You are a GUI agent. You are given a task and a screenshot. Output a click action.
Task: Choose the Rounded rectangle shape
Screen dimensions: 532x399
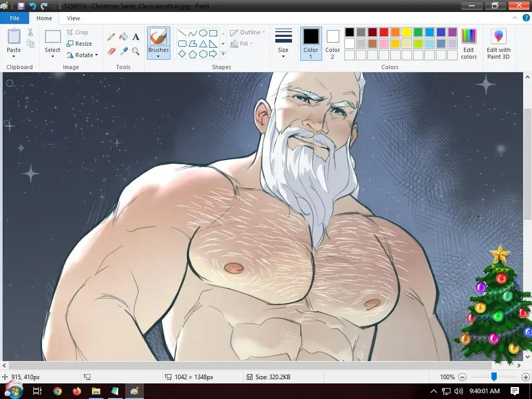coord(182,44)
